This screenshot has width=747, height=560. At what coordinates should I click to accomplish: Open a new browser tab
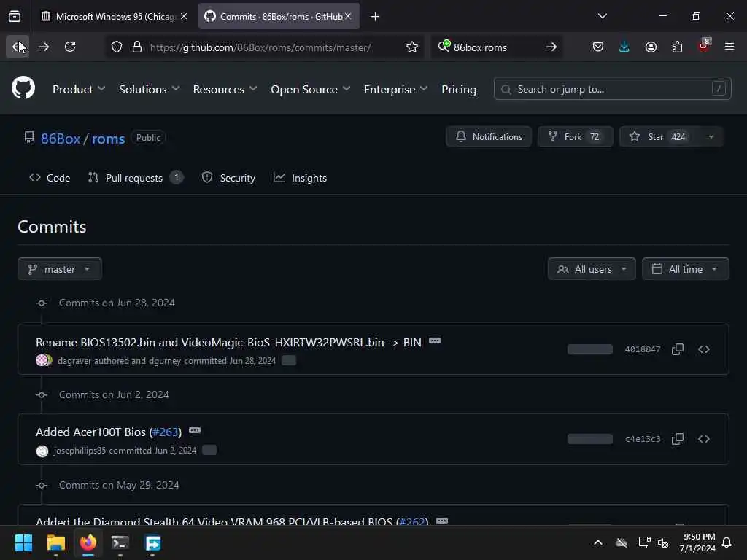[375, 17]
